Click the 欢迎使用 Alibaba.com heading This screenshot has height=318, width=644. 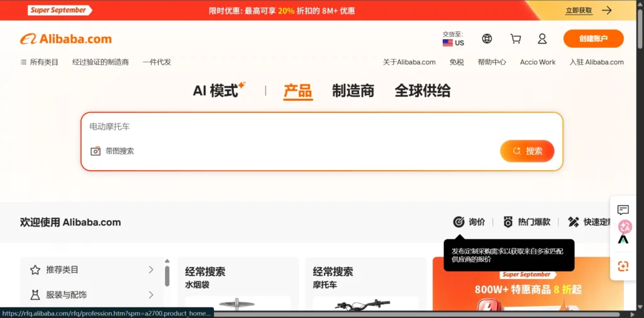[70, 222]
